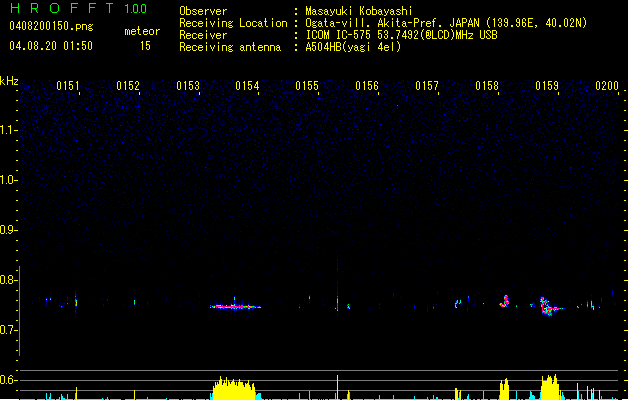629x400 pixels.
Task: Click the 0154 time axis marker
Action: 248,86
